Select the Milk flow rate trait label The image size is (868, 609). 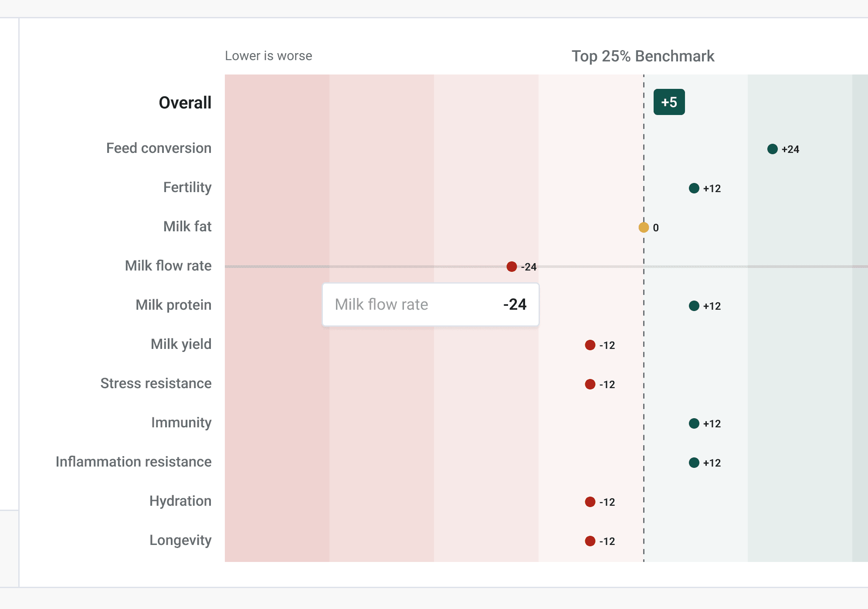pyautogui.click(x=168, y=266)
